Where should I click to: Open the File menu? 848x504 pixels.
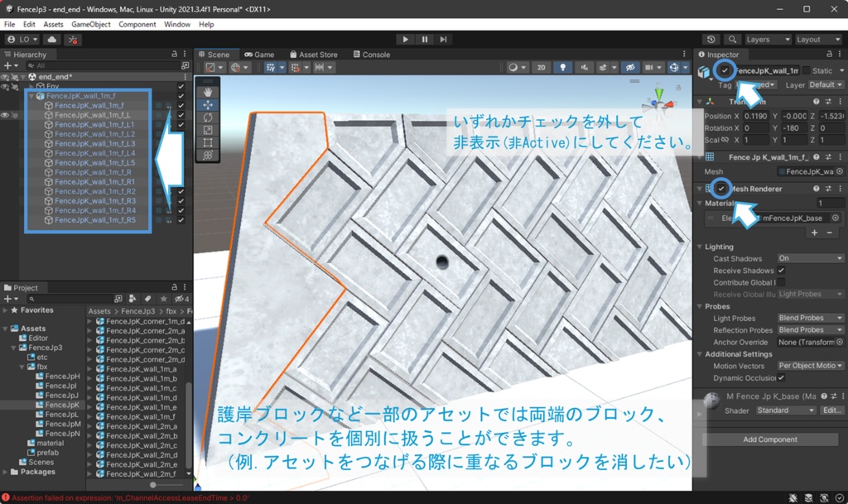coord(10,24)
